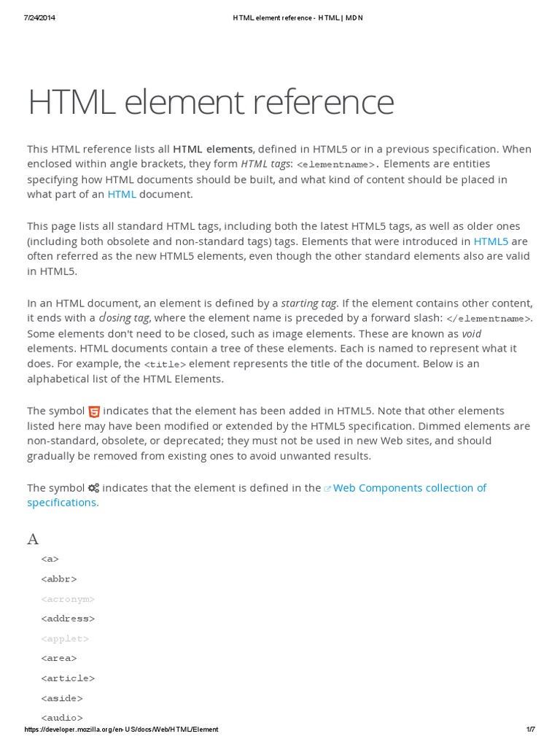Click the "HTML element reference" main heading

click(x=211, y=103)
